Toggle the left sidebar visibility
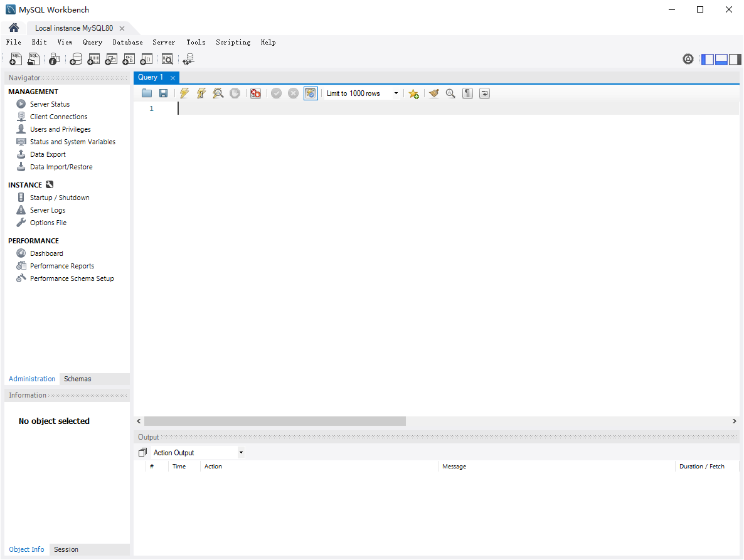This screenshot has height=560, width=744. click(708, 60)
